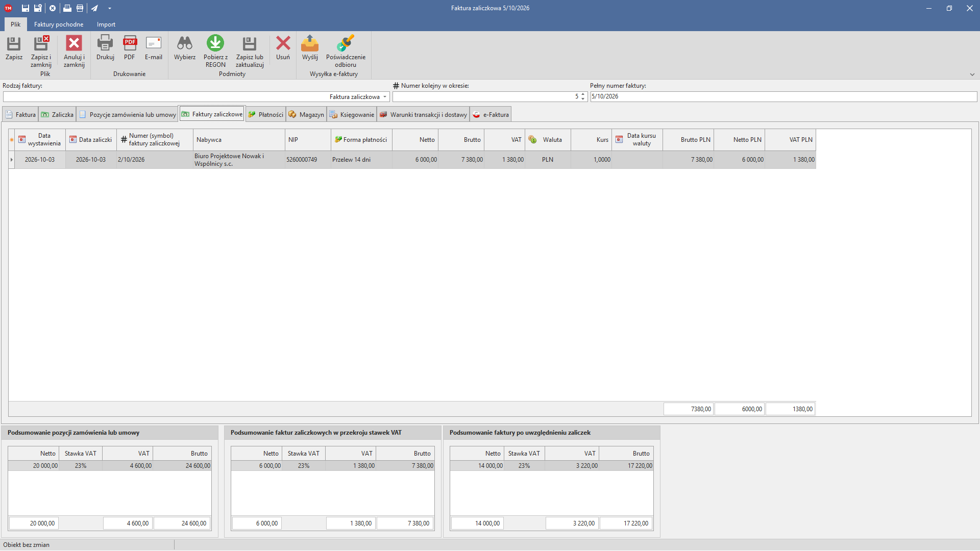
Task: Click quick access paper plane send icon
Action: pos(94,8)
